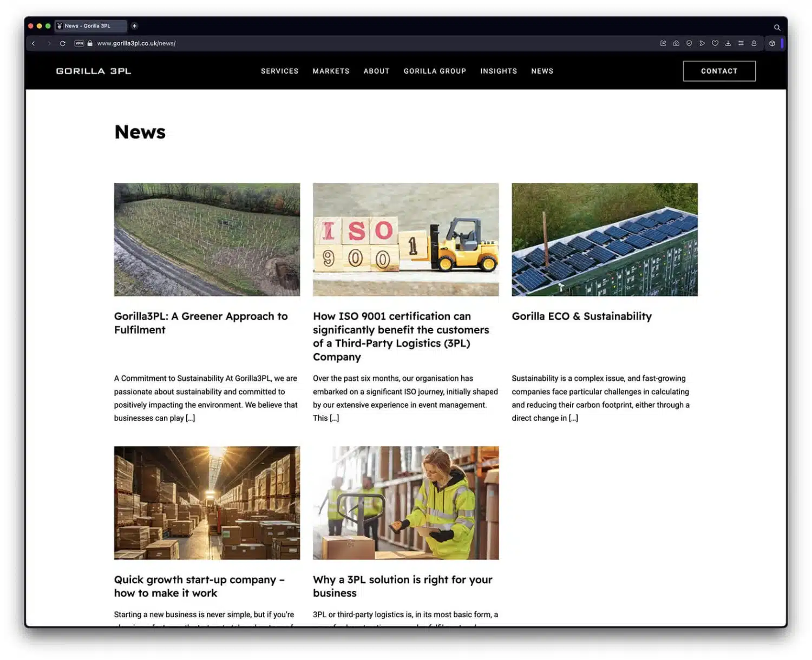Open the warehouse boxes aisle image

click(x=207, y=503)
